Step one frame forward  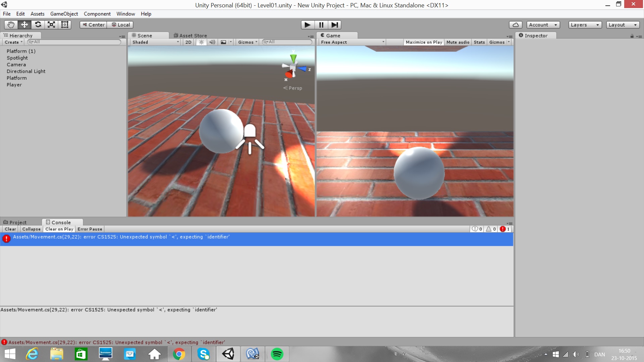tap(334, 25)
